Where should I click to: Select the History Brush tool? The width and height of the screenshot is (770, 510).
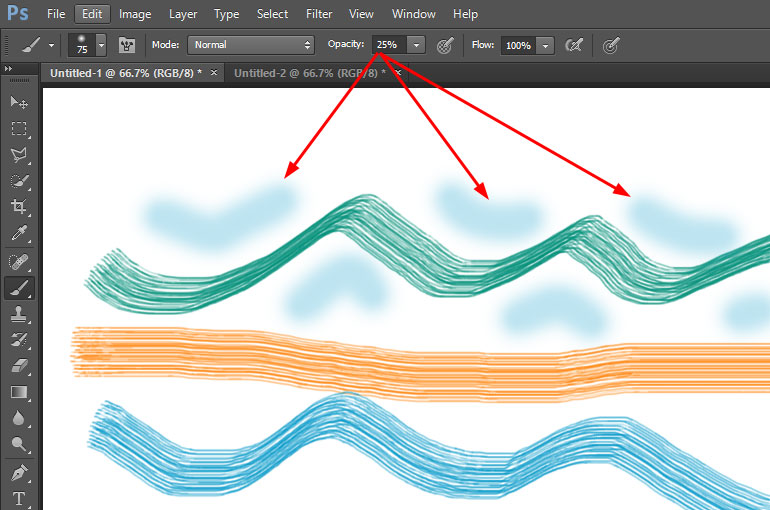point(19,340)
